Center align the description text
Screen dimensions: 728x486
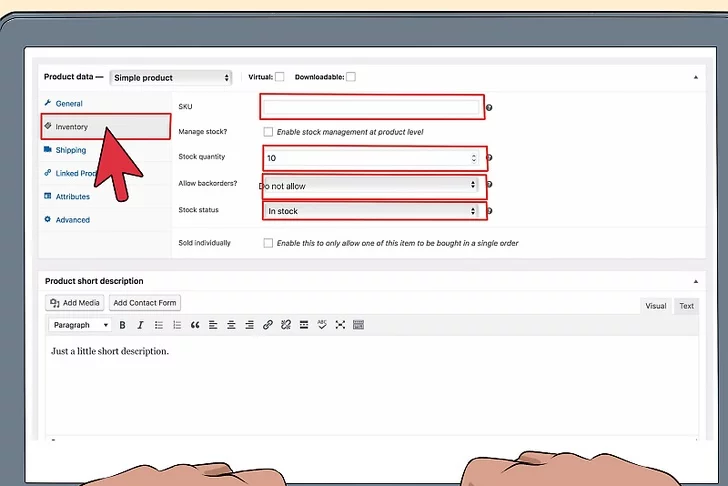click(231, 325)
